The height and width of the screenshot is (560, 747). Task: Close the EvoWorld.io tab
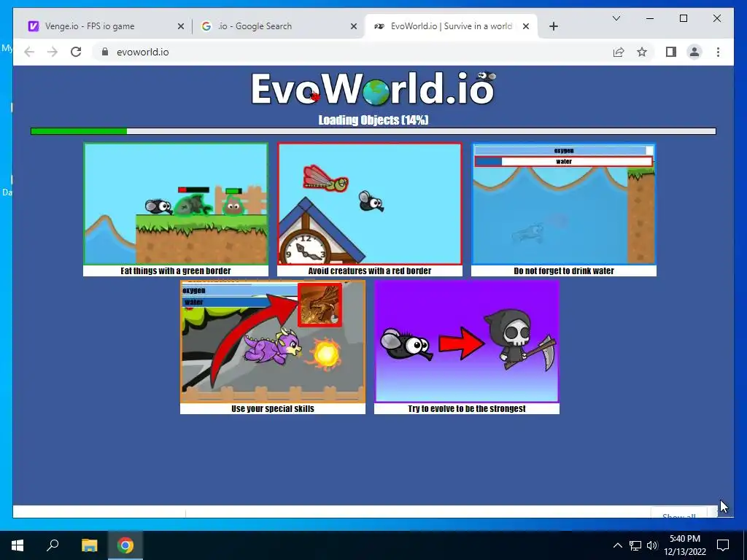point(526,27)
